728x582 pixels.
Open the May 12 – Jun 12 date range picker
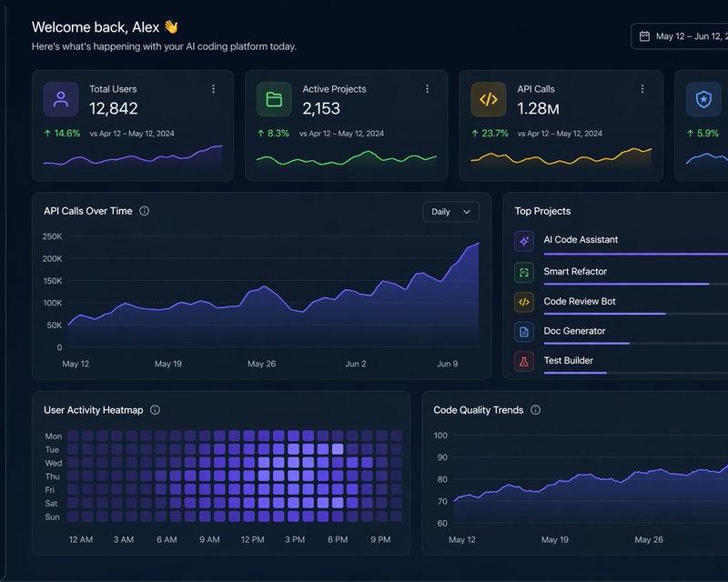coord(680,36)
